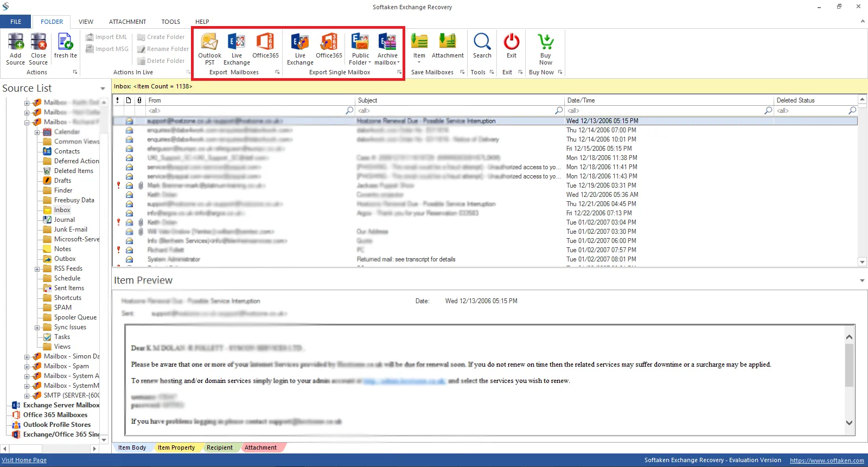The width and height of the screenshot is (868, 467).
Task: Select the Junk E-mail folder
Action: tap(71, 229)
